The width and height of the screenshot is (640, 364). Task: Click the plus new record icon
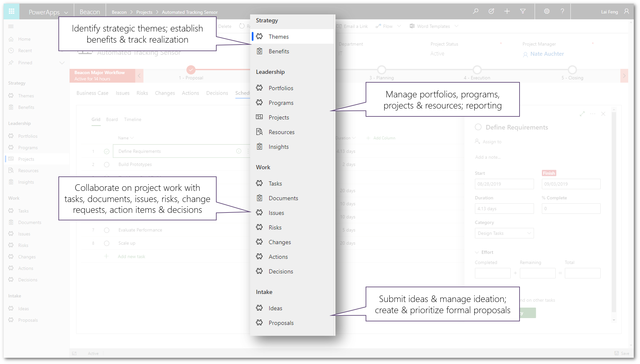point(507,11)
